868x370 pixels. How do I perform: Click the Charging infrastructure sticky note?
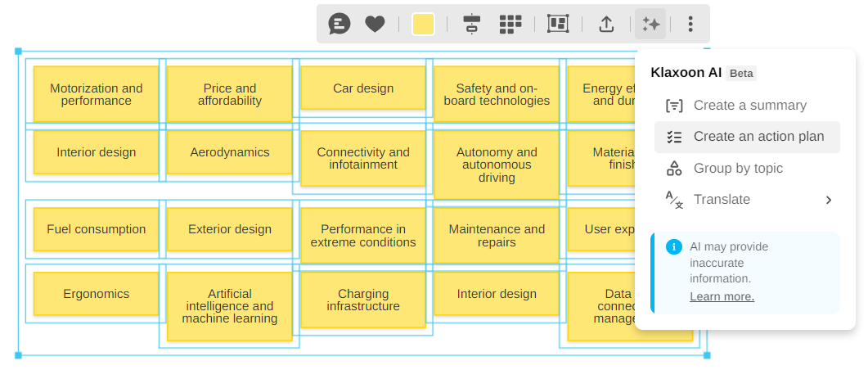(363, 300)
